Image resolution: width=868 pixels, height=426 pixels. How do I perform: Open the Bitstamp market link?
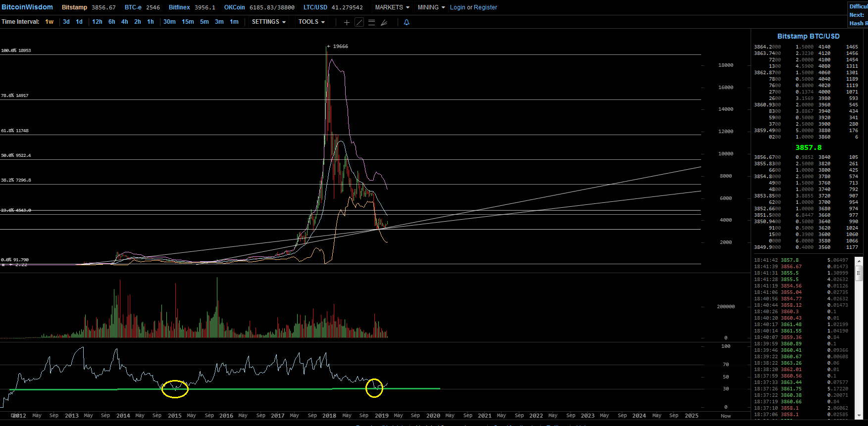(x=74, y=7)
